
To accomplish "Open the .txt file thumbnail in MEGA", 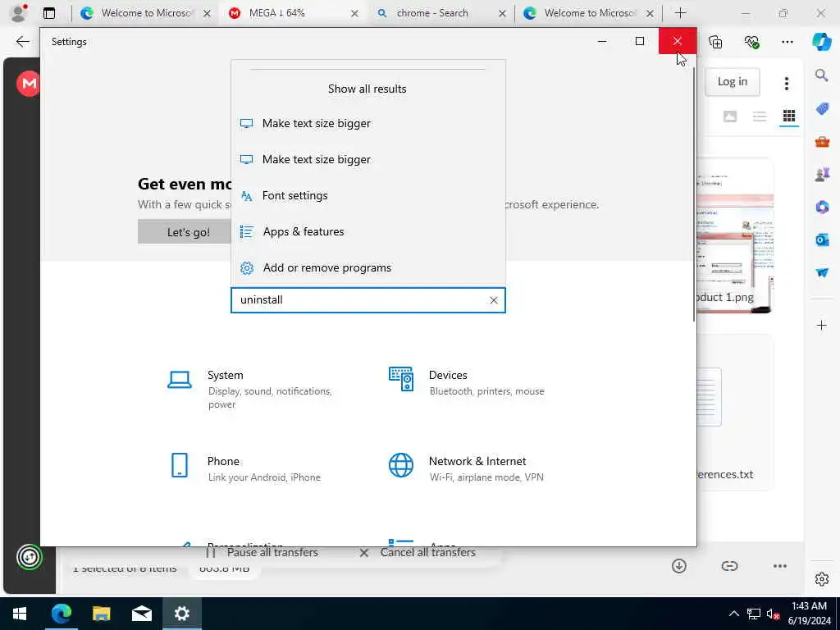I will [x=735, y=413].
